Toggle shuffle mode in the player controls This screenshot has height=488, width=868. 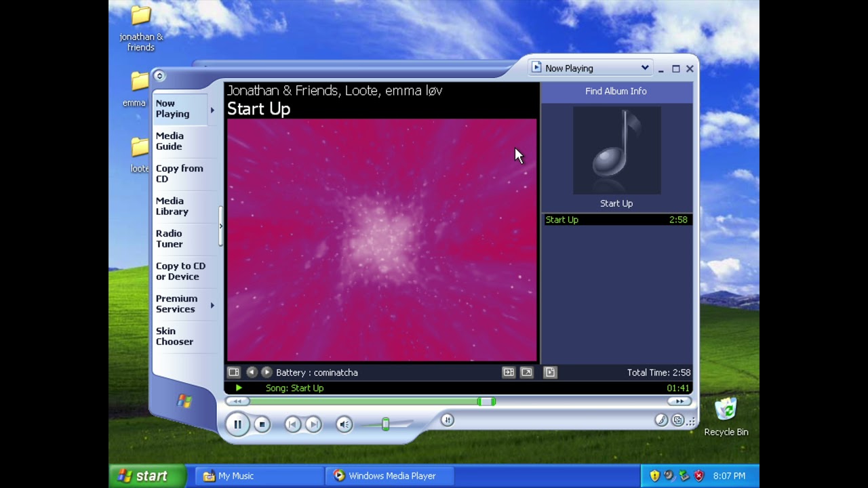click(x=447, y=420)
